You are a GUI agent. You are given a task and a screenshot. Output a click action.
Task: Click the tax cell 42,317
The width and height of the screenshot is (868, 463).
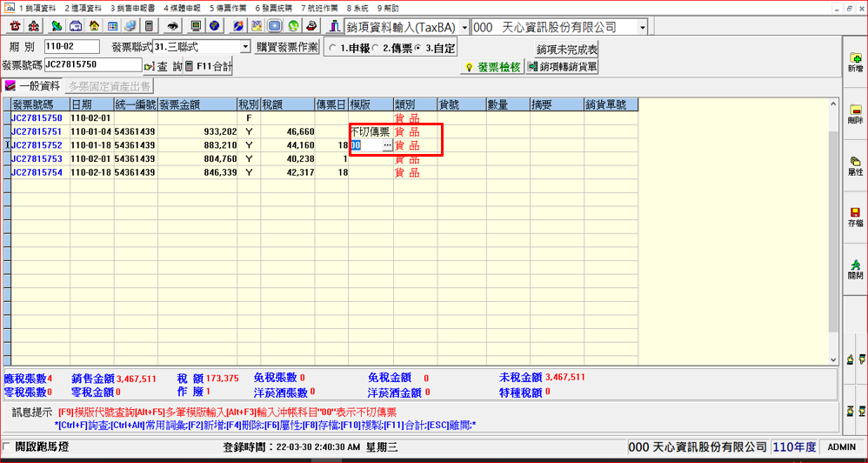[288, 172]
